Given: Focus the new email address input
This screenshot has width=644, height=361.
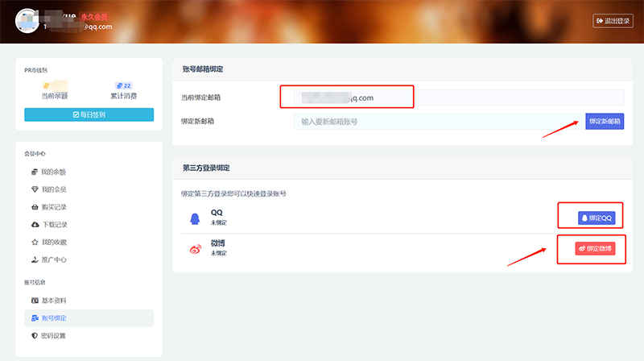Looking at the screenshot, I should pyautogui.click(x=437, y=121).
